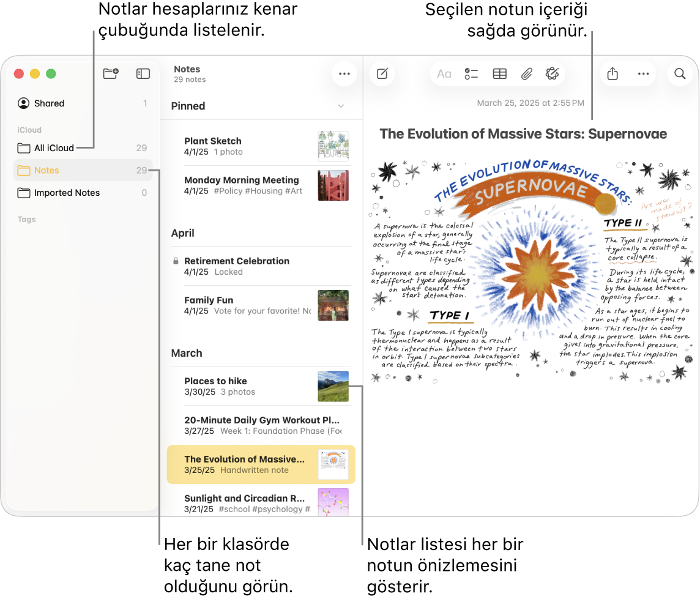Open the text format (Aa) options
The width and height of the screenshot is (700, 599).
pos(444,74)
